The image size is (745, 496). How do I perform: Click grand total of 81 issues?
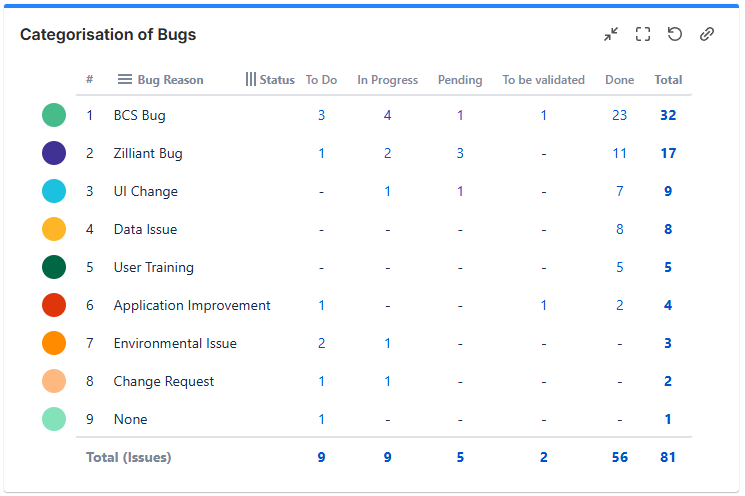coord(668,457)
